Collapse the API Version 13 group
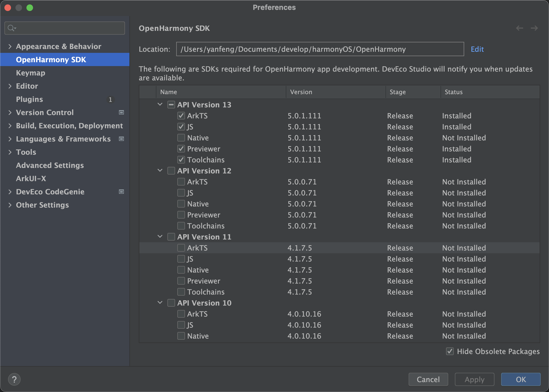The width and height of the screenshot is (549, 392). pyautogui.click(x=160, y=104)
